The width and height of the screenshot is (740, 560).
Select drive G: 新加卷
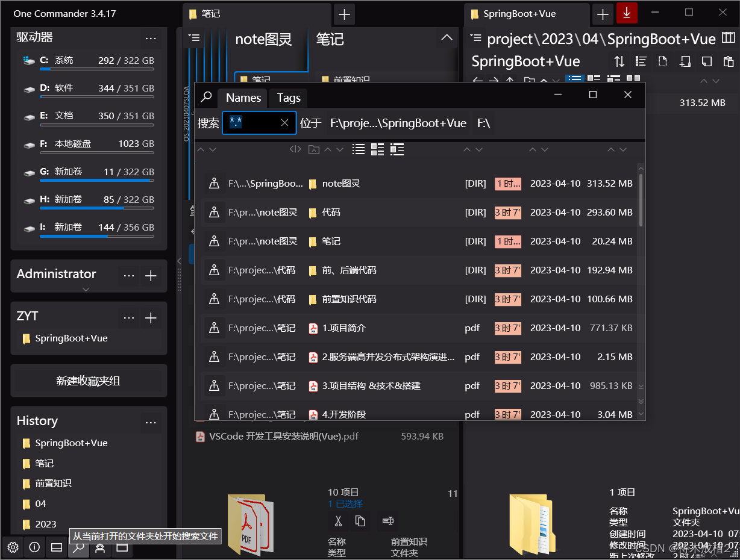pos(89,173)
